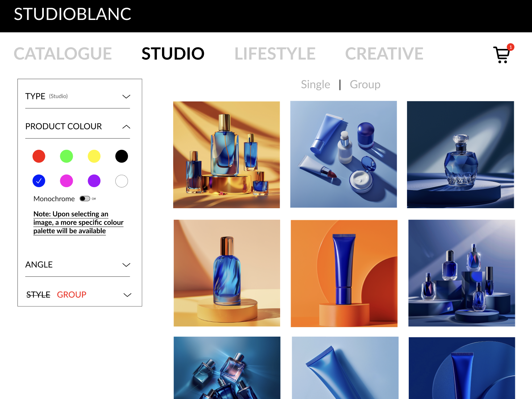Switch to the CATALOGUE tab
The image size is (532, 399).
tap(63, 54)
